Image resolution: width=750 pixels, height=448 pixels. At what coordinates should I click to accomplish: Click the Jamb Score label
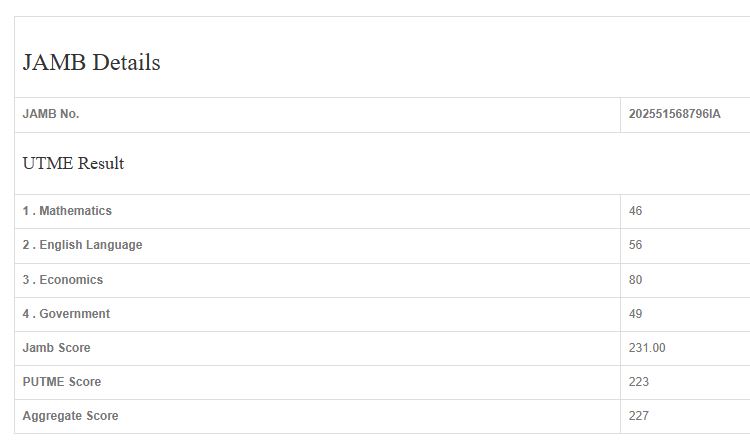coord(56,348)
